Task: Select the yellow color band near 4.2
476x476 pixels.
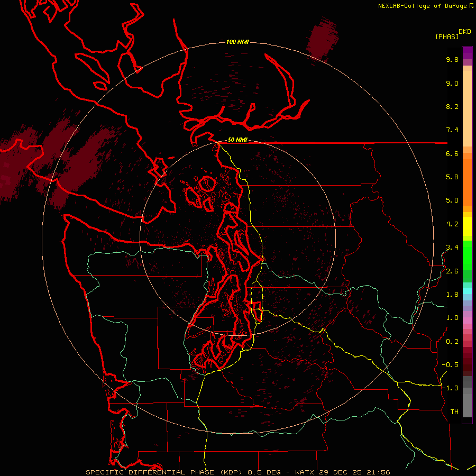Action: click(467, 226)
